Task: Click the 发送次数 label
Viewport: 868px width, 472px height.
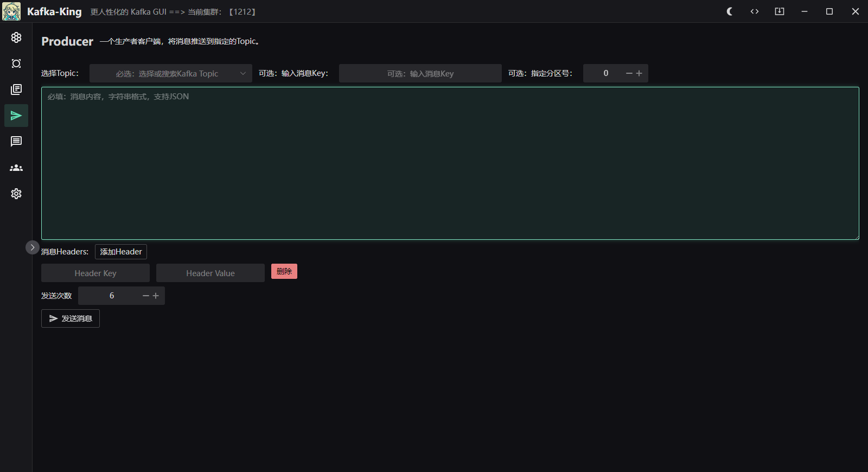Action: point(56,296)
